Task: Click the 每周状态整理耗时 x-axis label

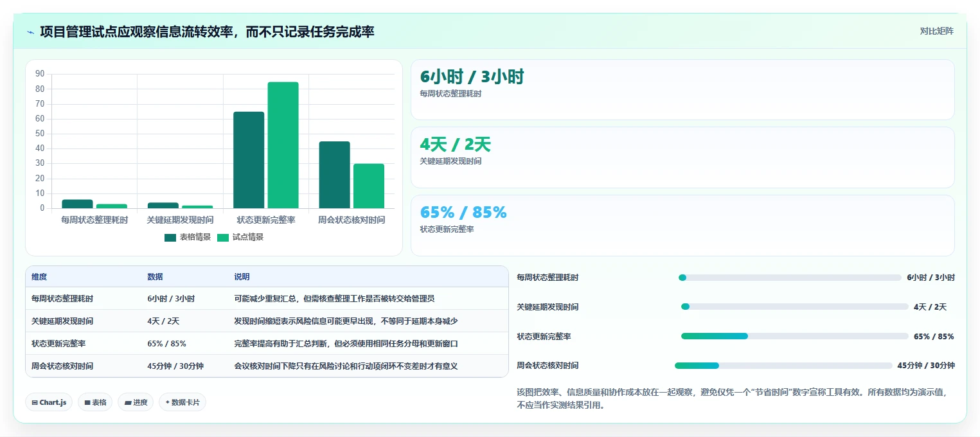Action: (94, 220)
